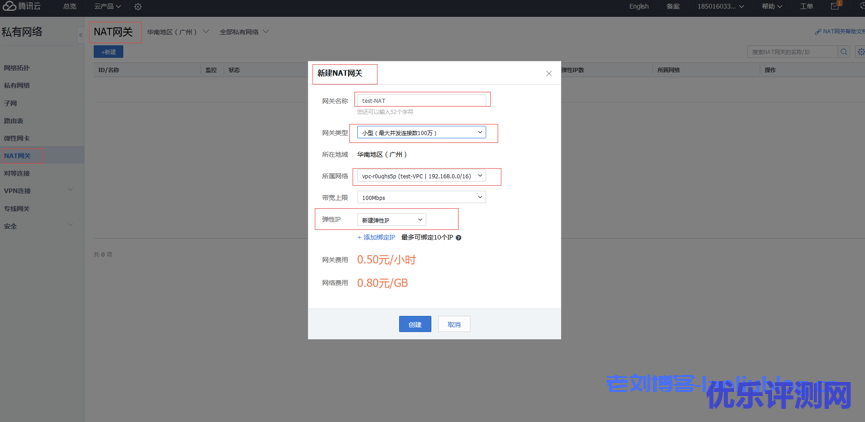
Task: Select 路由表 in the sidebar
Action: point(13,121)
